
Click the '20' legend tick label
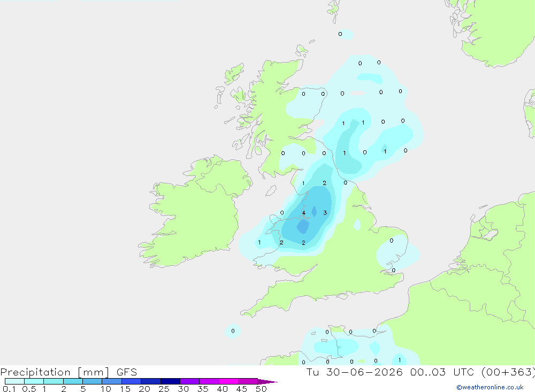(x=144, y=389)
